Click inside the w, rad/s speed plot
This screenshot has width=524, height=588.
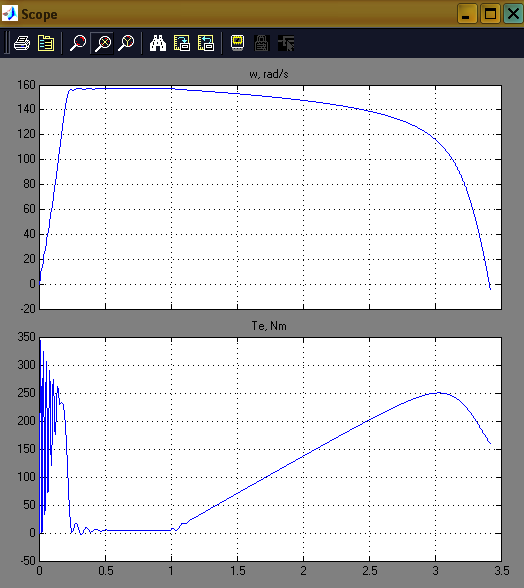(270, 197)
